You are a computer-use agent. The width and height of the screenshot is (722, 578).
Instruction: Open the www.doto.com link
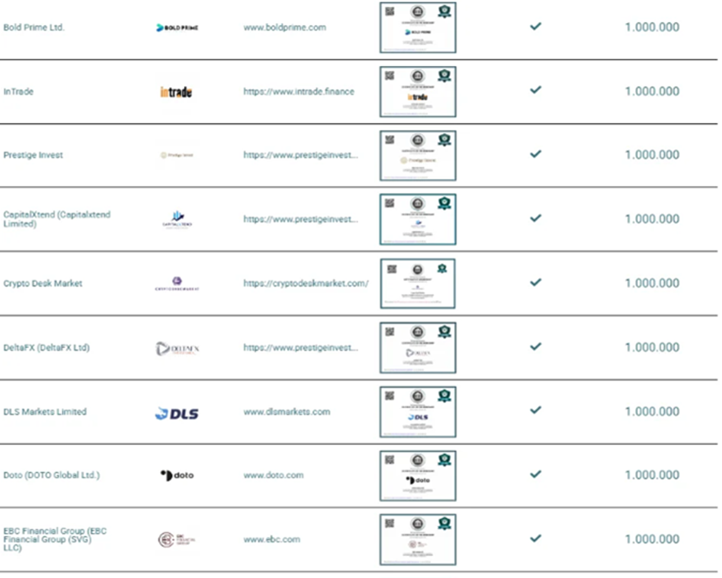[x=273, y=475]
